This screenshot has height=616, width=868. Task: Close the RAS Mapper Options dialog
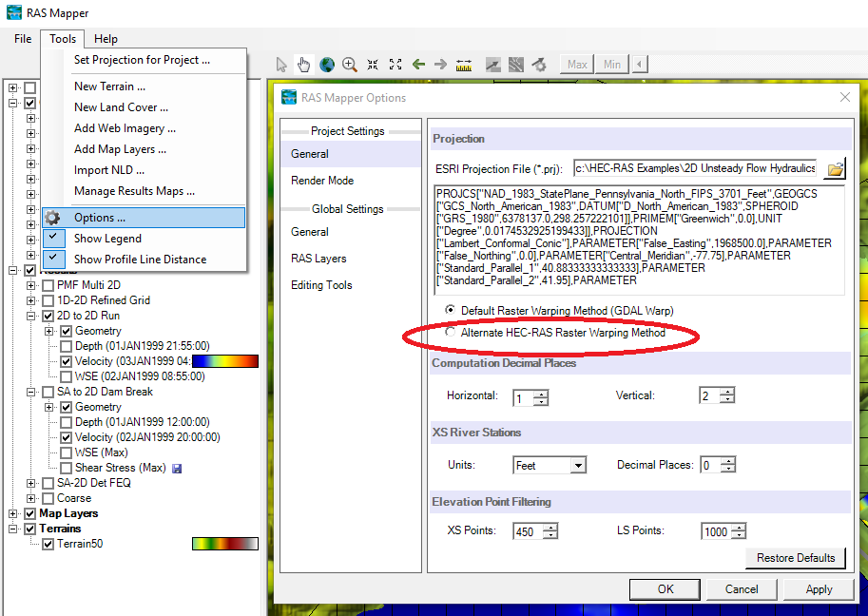(845, 97)
